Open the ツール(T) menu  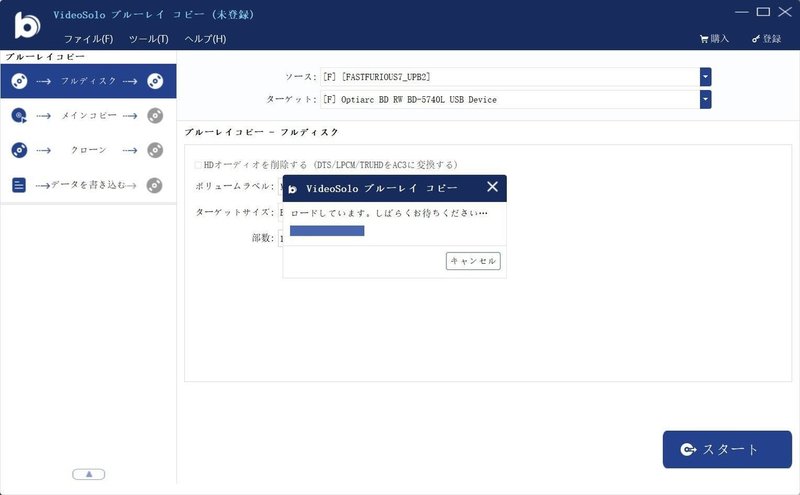point(148,39)
